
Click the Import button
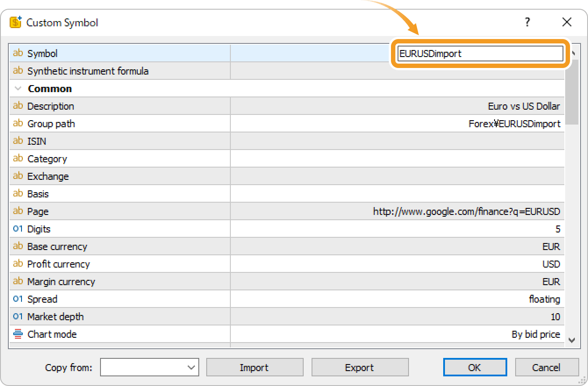[x=255, y=368]
